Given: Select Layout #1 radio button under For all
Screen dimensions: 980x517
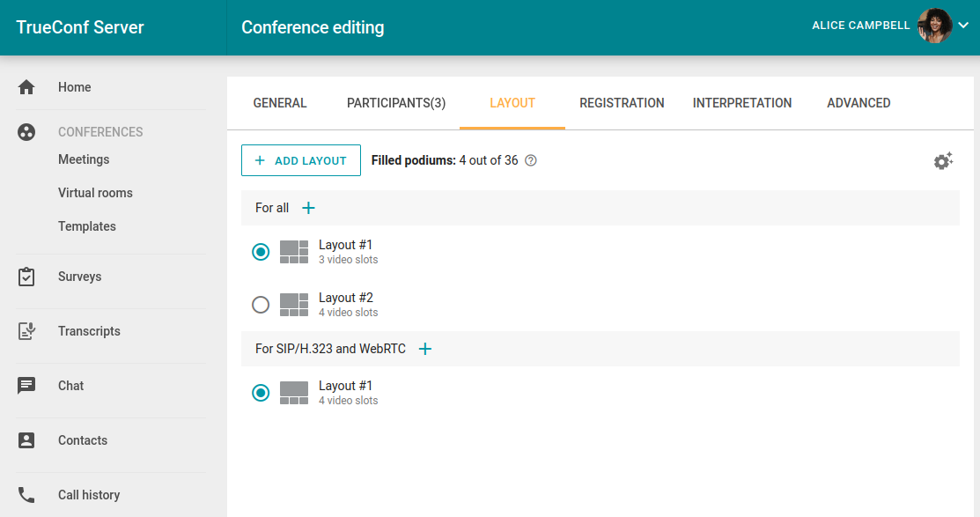Looking at the screenshot, I should point(261,252).
